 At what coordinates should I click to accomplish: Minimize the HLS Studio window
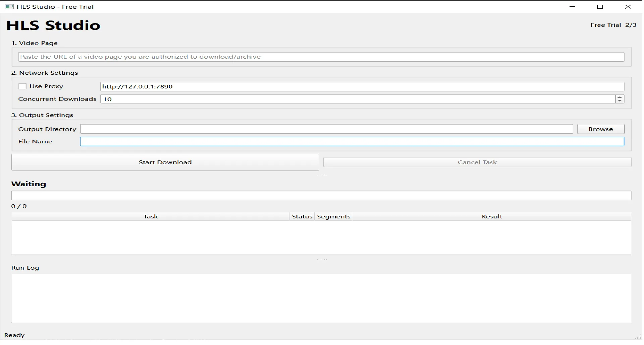point(573,7)
